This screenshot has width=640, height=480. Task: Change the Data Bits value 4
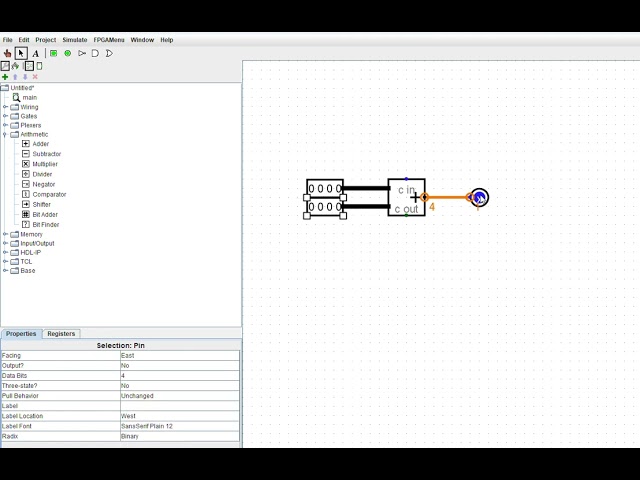point(180,376)
